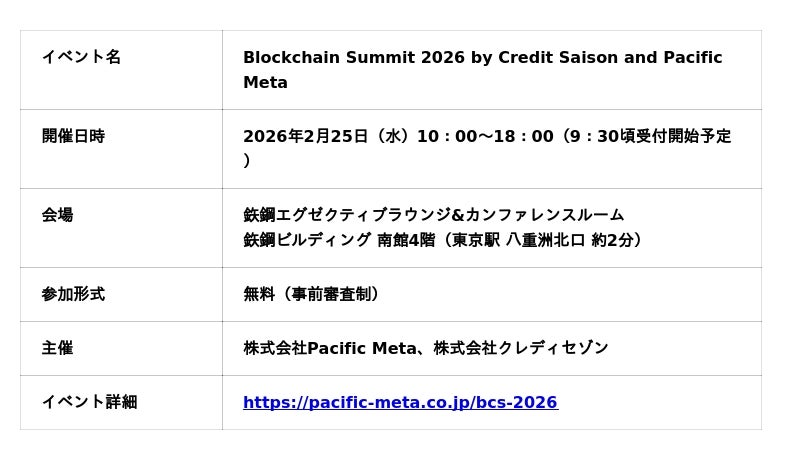Screen dimensions: 800x460
Task: Open the pacific-meta.co.jp/bcs-2026 link
Action: point(400,402)
